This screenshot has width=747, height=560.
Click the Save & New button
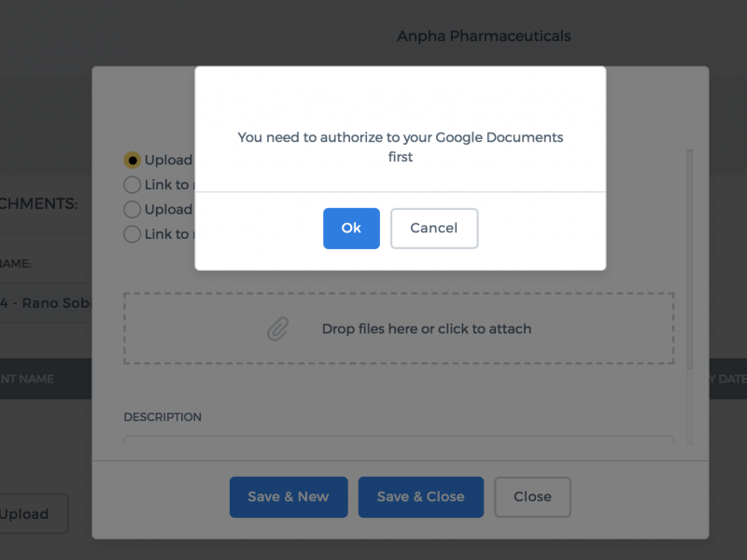tap(289, 497)
